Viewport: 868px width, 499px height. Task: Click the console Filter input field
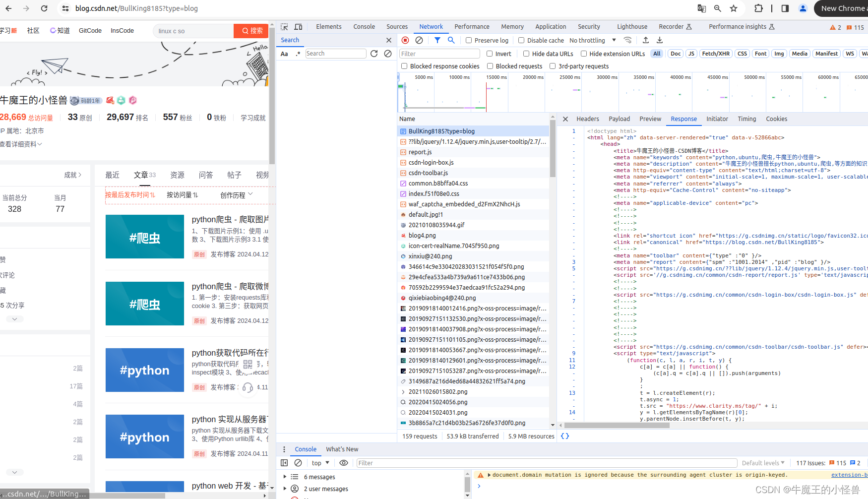click(x=547, y=463)
